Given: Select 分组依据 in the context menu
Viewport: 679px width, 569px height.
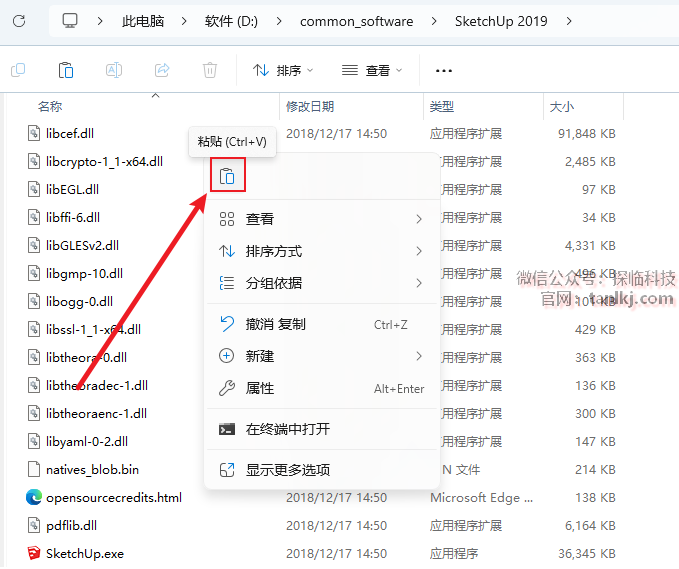Looking at the screenshot, I should click(x=321, y=283).
